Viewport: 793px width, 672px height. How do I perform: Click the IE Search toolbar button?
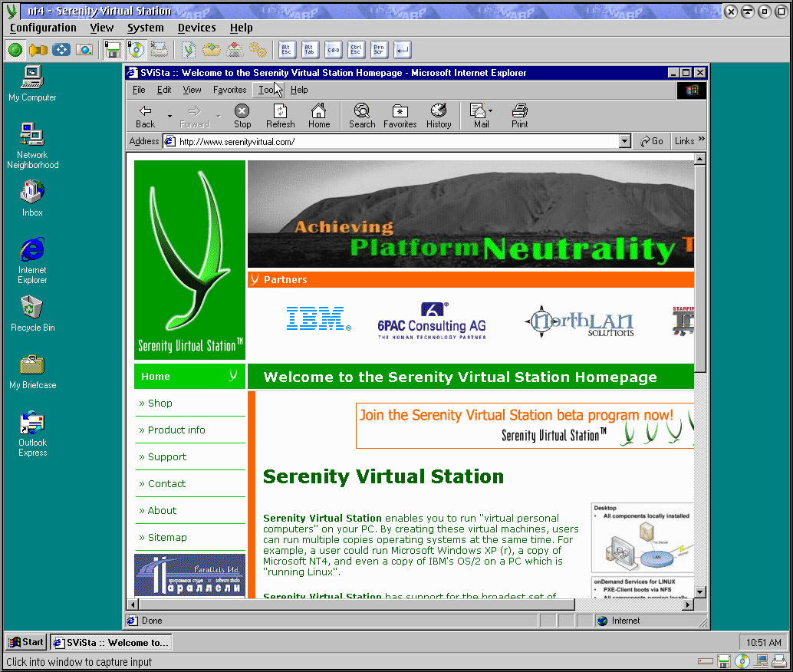pyautogui.click(x=362, y=116)
